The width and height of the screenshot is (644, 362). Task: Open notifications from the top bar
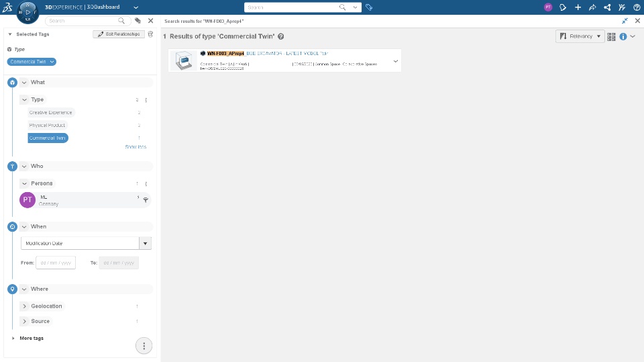pos(563,7)
